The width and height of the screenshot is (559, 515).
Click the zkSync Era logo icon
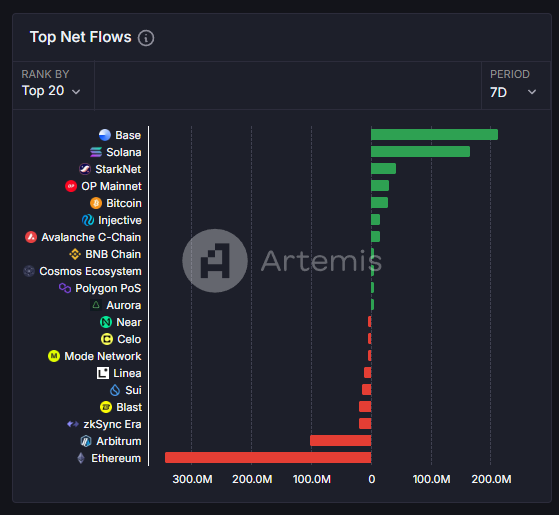pyautogui.click(x=73, y=424)
